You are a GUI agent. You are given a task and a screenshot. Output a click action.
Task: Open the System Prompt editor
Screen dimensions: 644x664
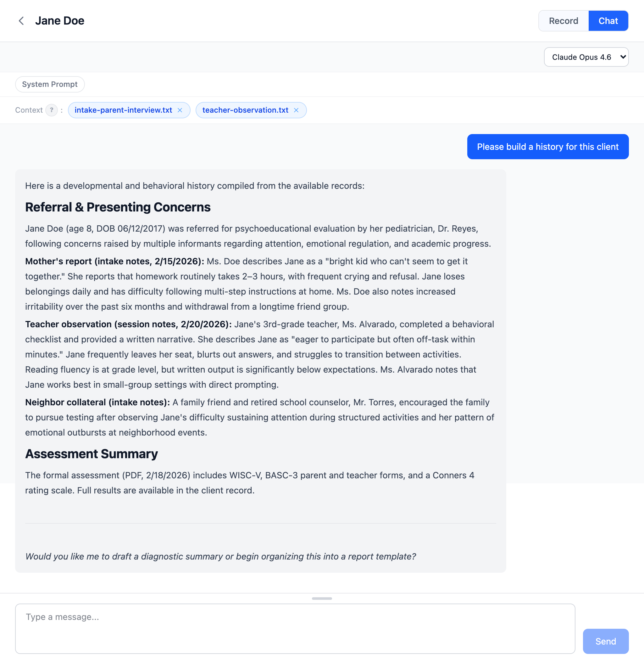tap(49, 84)
